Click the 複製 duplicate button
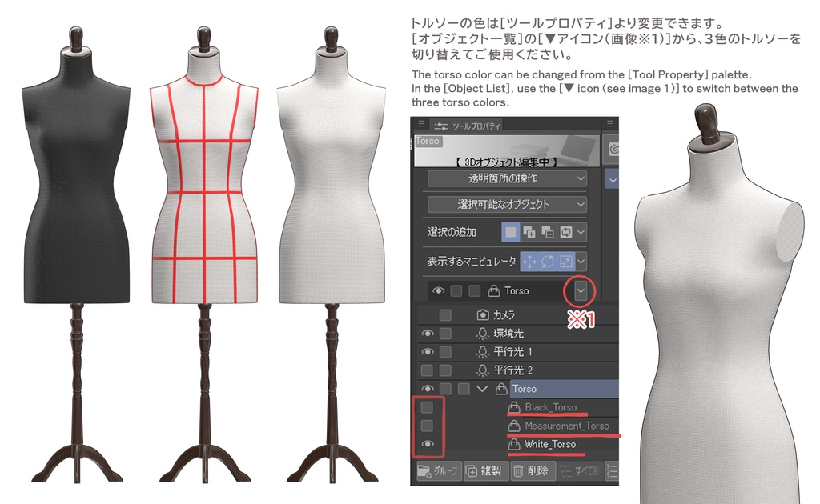Viewport: 820px width, 504px height. pyautogui.click(x=484, y=471)
